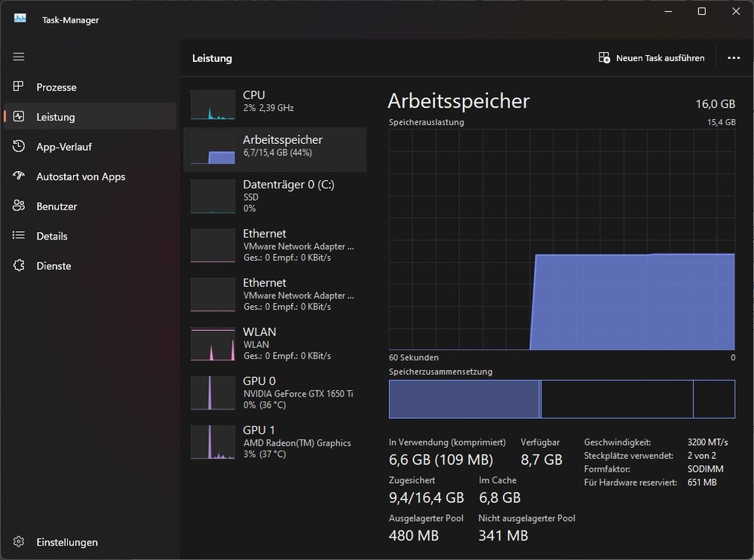
Task: Click the 3200 MT/s speed value
Action: 707,442
